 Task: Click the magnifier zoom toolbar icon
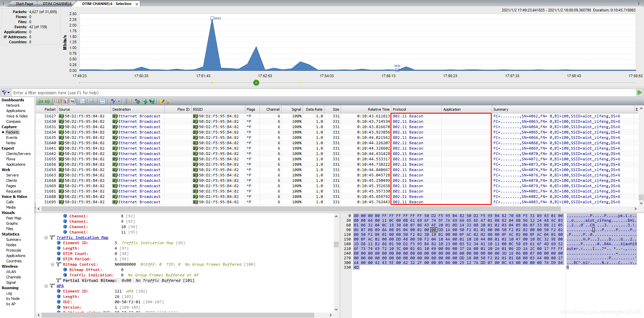tap(92, 101)
